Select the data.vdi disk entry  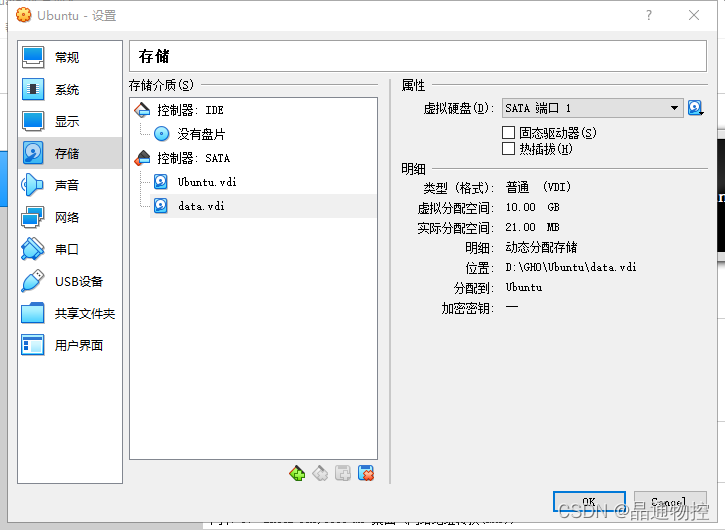pos(263,206)
